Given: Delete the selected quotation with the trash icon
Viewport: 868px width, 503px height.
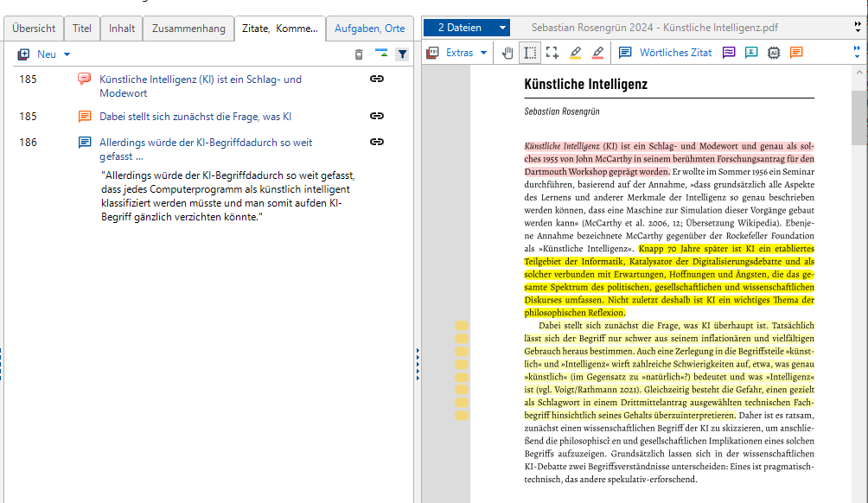Looking at the screenshot, I should tap(359, 54).
